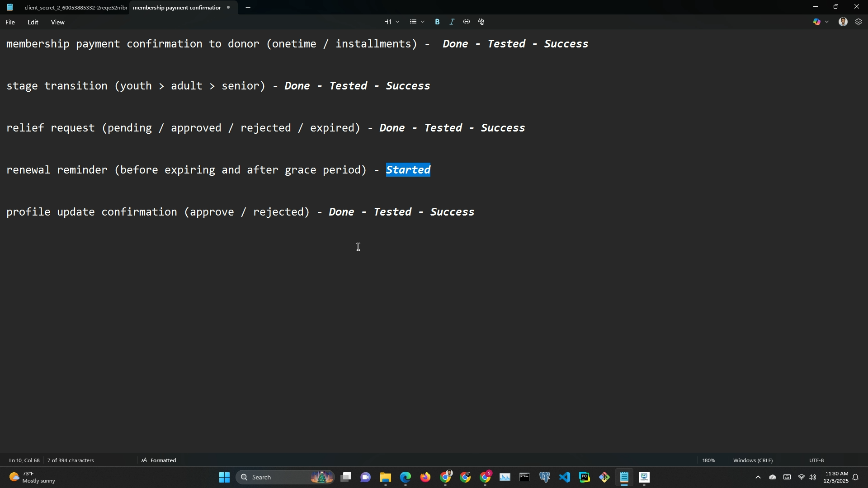Add a new tab
The height and width of the screenshot is (488, 868).
coord(248,7)
